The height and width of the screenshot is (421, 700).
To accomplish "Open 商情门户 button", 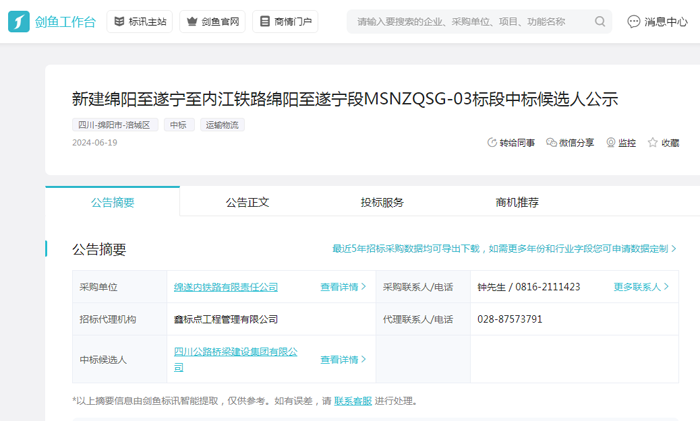I will coord(285,21).
